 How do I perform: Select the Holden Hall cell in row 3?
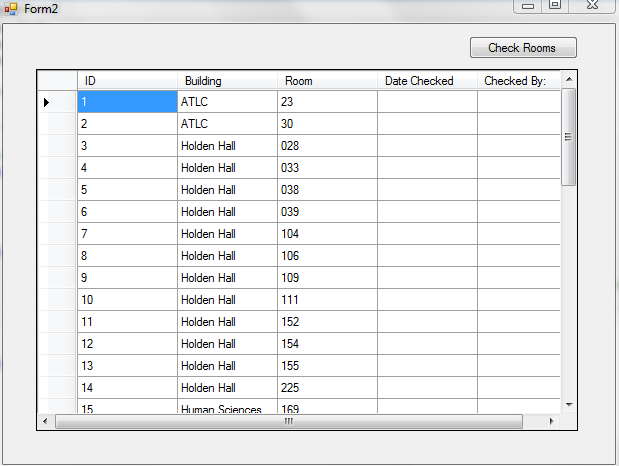227,146
